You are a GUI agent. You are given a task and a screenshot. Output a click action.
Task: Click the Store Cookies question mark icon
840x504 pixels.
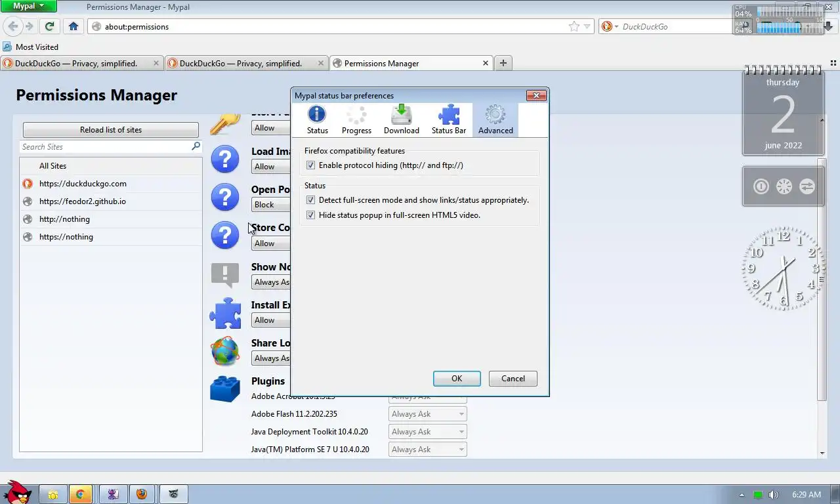225,235
